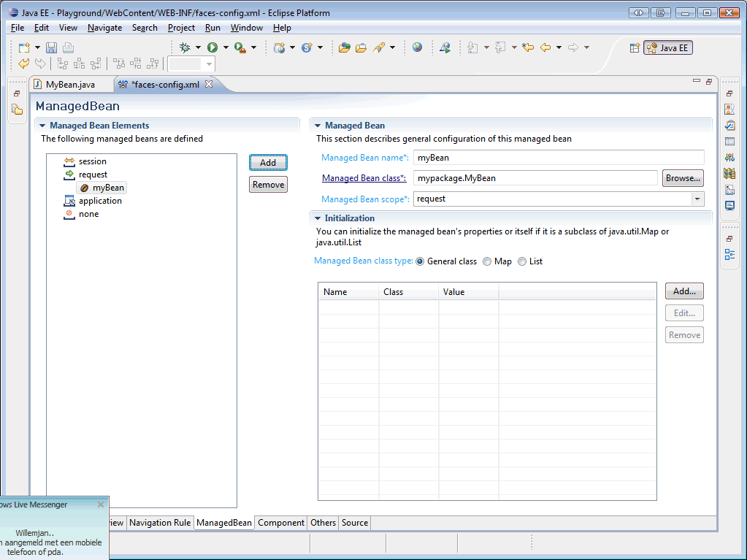Select the myBean tree item

coord(102,188)
